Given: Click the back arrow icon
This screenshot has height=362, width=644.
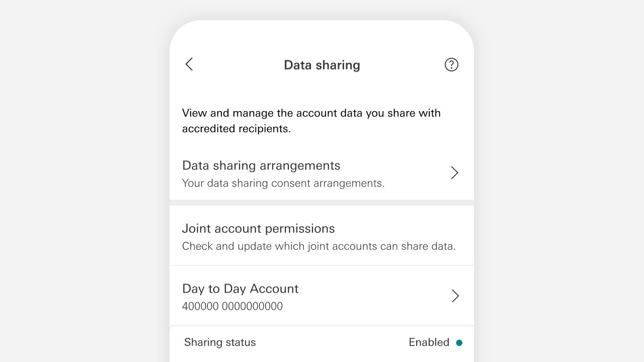Looking at the screenshot, I should pyautogui.click(x=189, y=64).
